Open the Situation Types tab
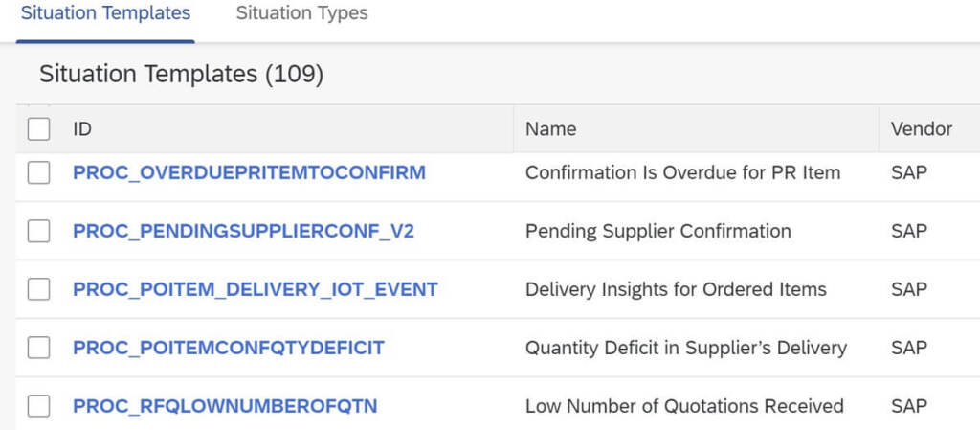 coord(301,13)
